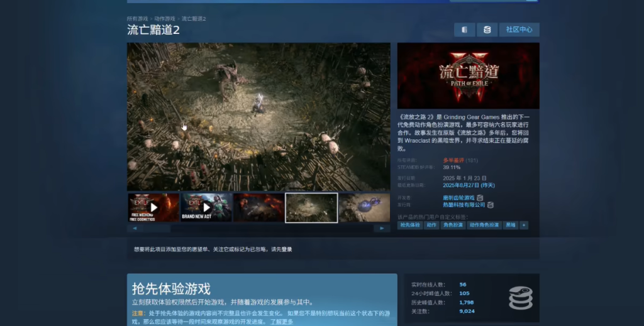Play the BRAND NEW ACT trailer thumbnail
This screenshot has width=644, height=326.
point(206,207)
